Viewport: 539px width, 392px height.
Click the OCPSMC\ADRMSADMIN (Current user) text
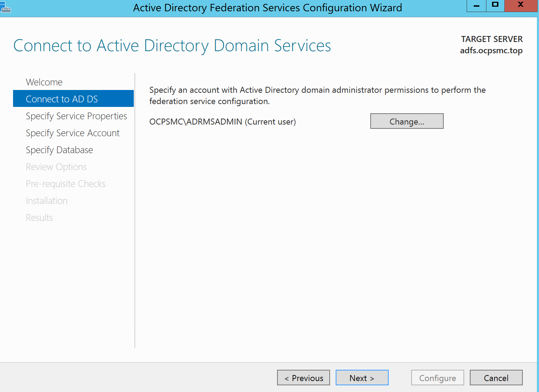tap(222, 122)
